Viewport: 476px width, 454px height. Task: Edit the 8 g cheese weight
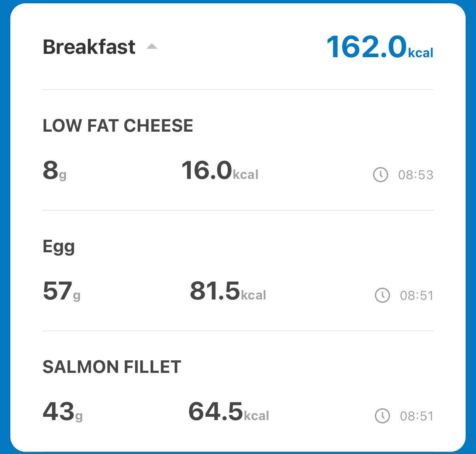(55, 170)
